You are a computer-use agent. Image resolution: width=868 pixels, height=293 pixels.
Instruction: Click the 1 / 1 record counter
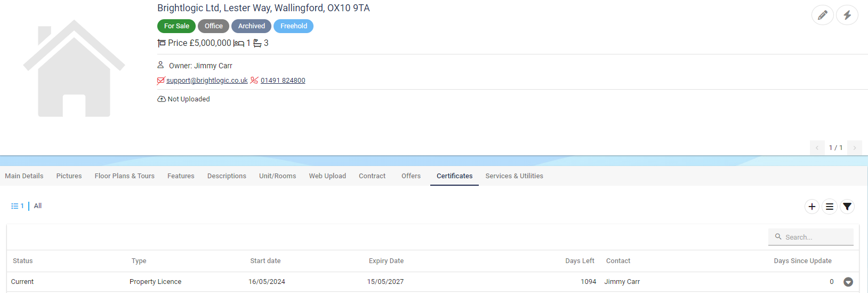point(835,148)
